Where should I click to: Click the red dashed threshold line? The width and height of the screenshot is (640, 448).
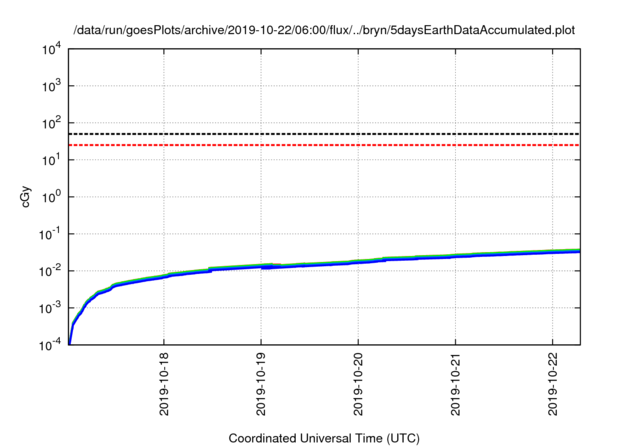coord(324,145)
